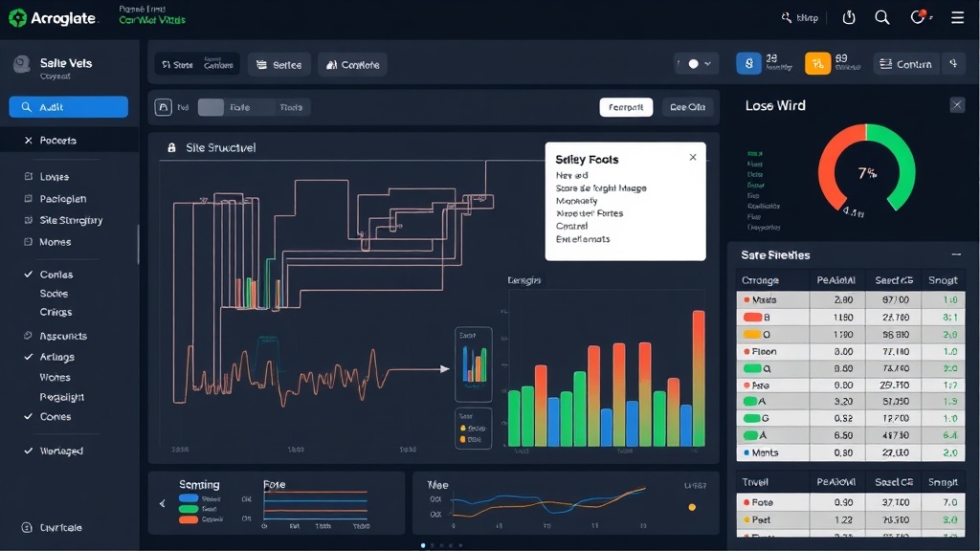Screen dimensions: 980x551
Task: Toggle the Wortaged checkmark item
Action: point(28,451)
